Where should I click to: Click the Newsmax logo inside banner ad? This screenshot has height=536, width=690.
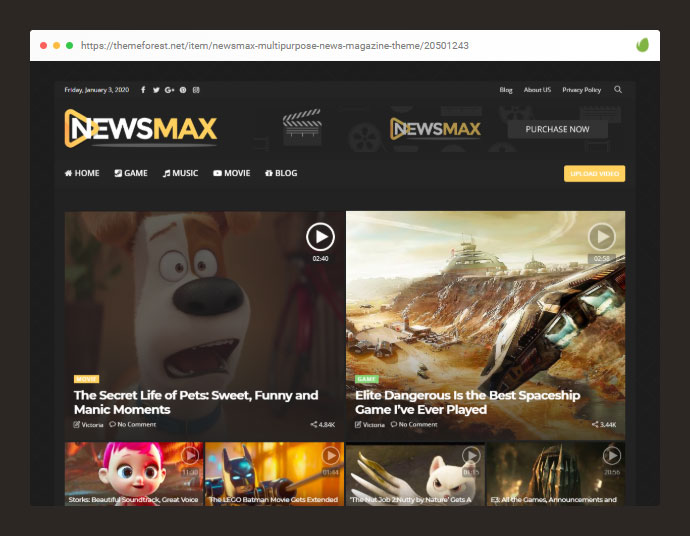coord(435,128)
